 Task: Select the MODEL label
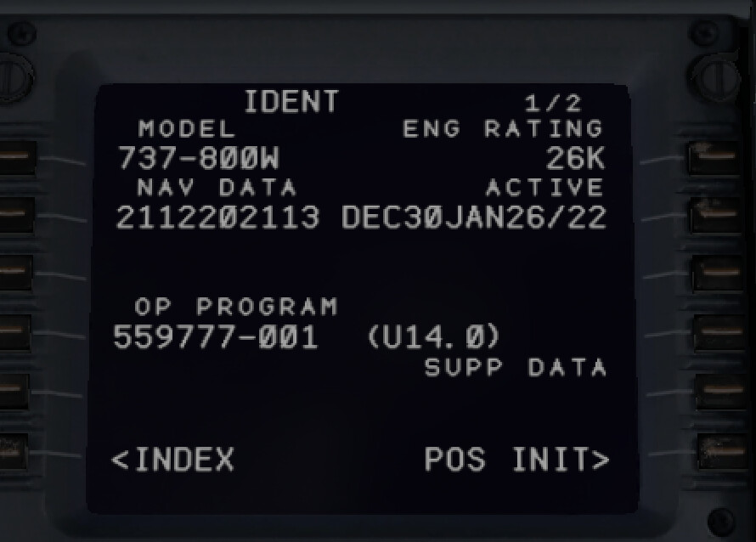click(x=187, y=128)
